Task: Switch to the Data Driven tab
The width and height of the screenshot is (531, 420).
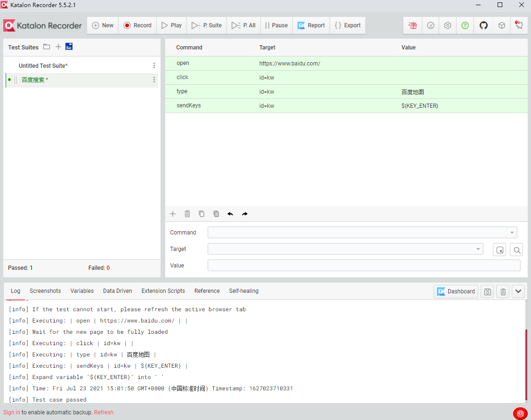Action: 118,291
